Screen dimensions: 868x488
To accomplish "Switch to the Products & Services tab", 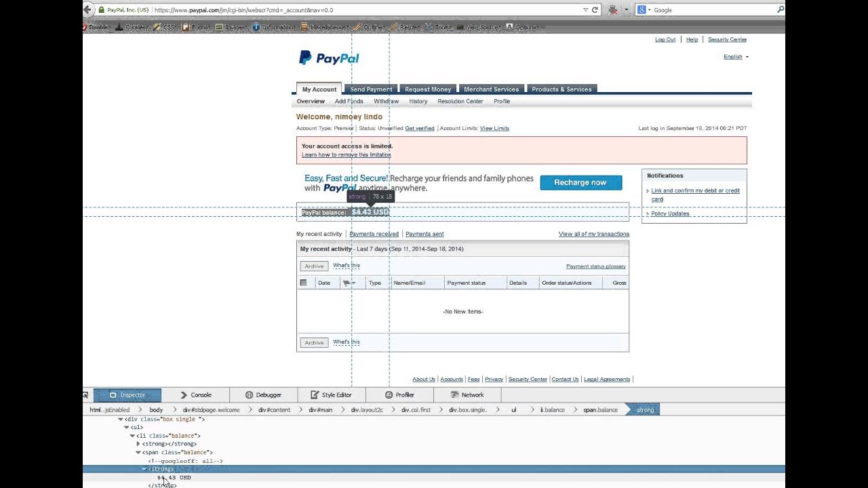I will tap(561, 89).
